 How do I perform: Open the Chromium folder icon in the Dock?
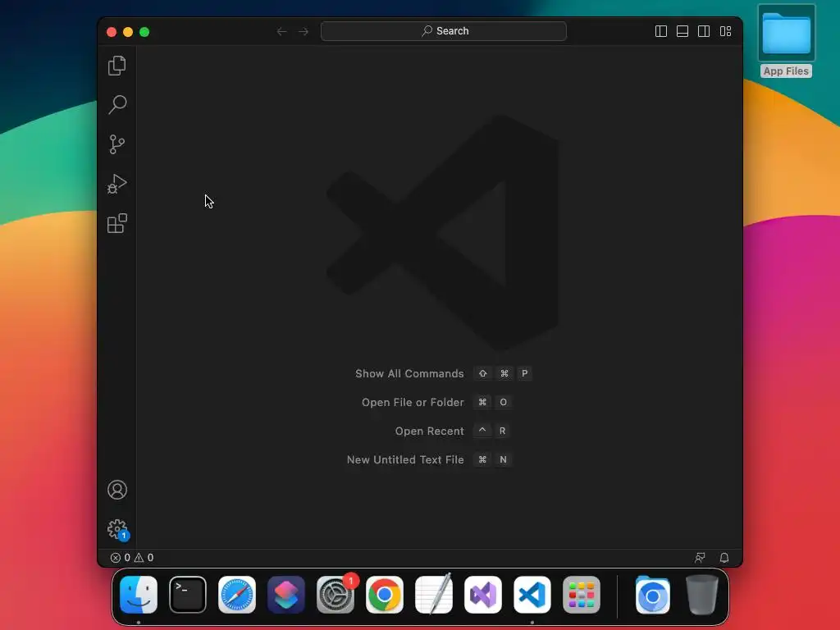pyautogui.click(x=652, y=595)
